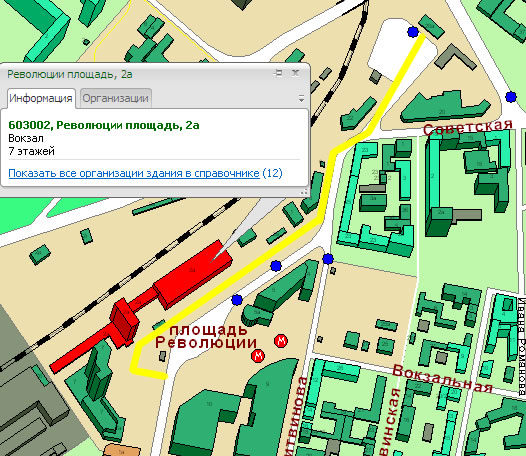This screenshot has width=526, height=456.
Task: Click the blue stop marker on the street corner
Action: (x=328, y=259)
